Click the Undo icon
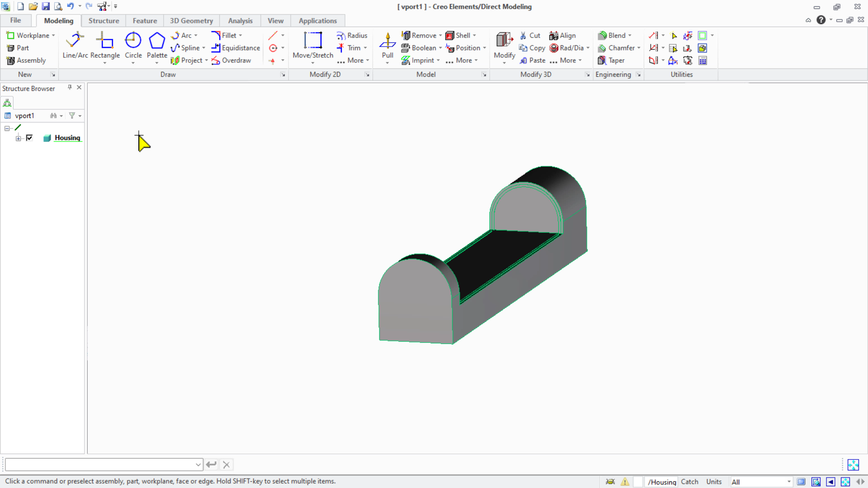 70,6
